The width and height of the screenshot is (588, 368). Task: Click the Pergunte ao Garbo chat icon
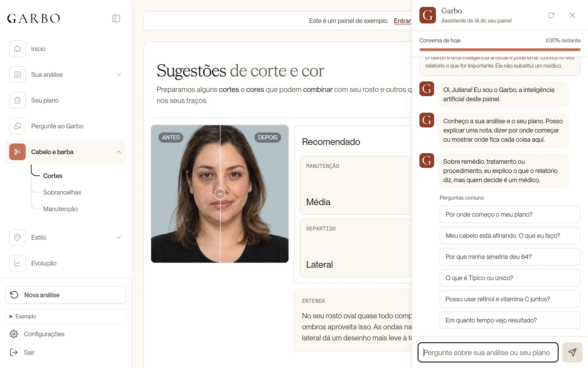(x=17, y=126)
